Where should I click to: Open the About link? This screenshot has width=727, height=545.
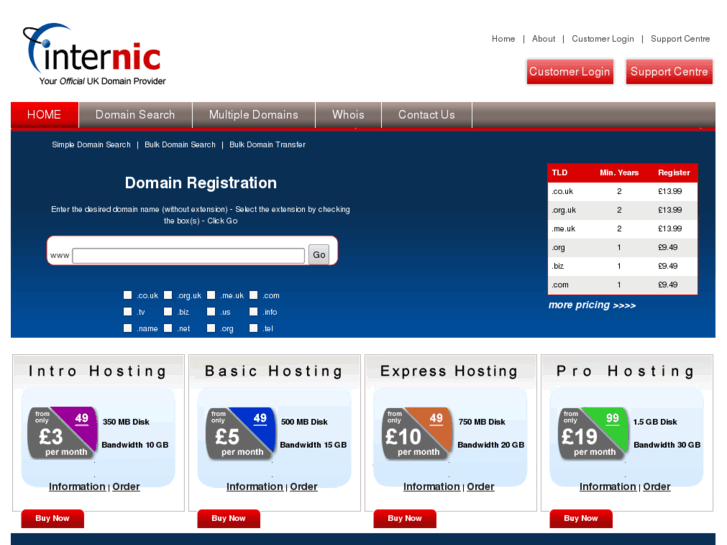coord(543,39)
